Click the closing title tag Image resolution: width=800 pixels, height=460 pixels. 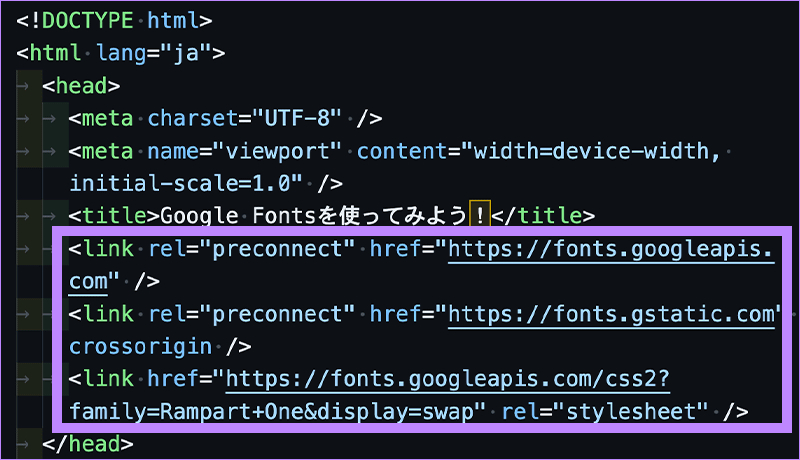[x=543, y=216]
